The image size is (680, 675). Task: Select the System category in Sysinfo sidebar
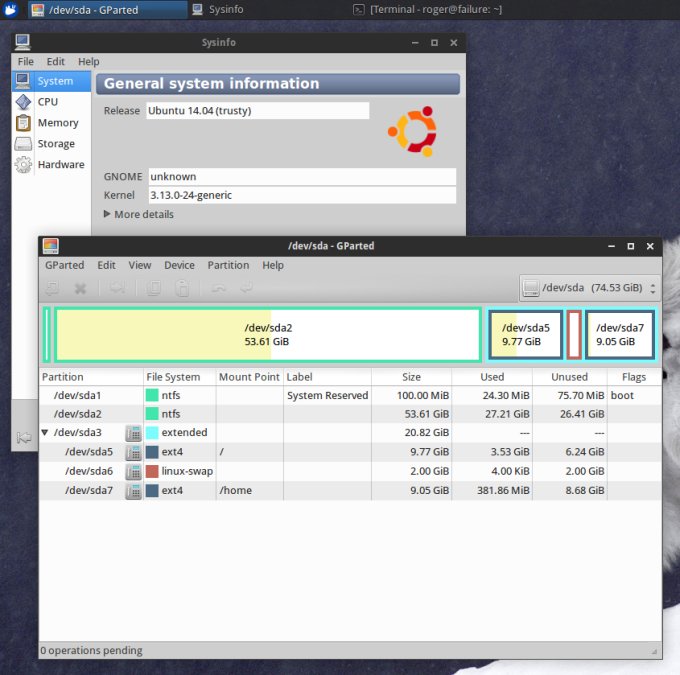tap(51, 81)
